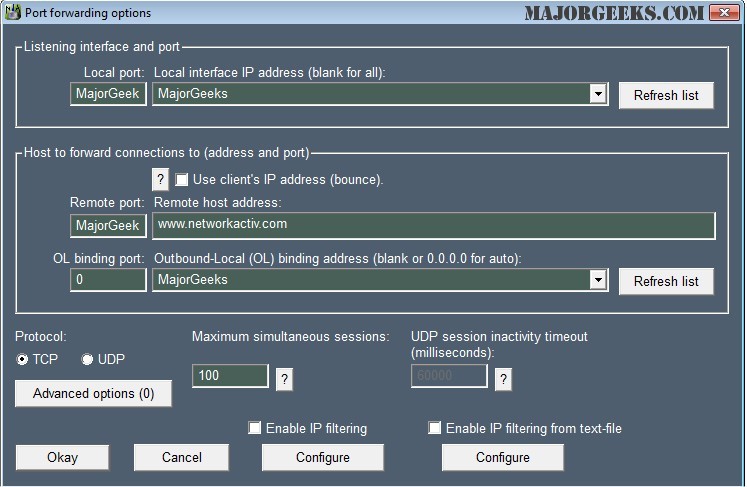The image size is (747, 487).
Task: Confirm settings with the Okay button
Action: pos(62,457)
